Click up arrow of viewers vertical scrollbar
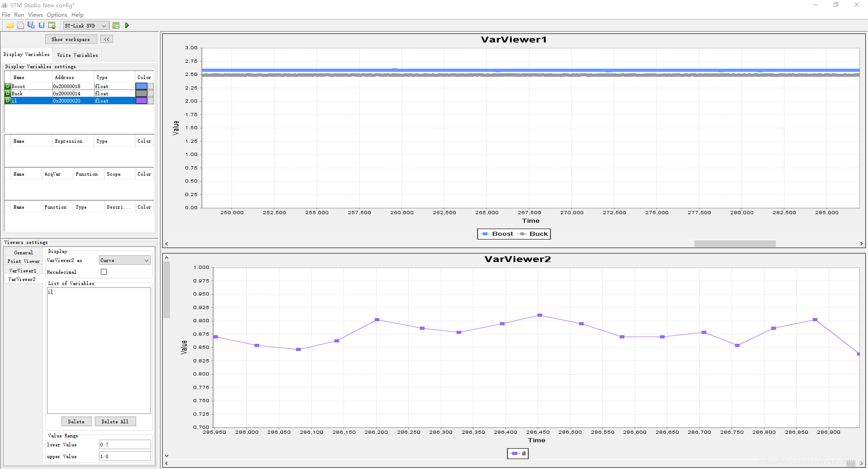Screen dimensions: 868x469 point(166,258)
